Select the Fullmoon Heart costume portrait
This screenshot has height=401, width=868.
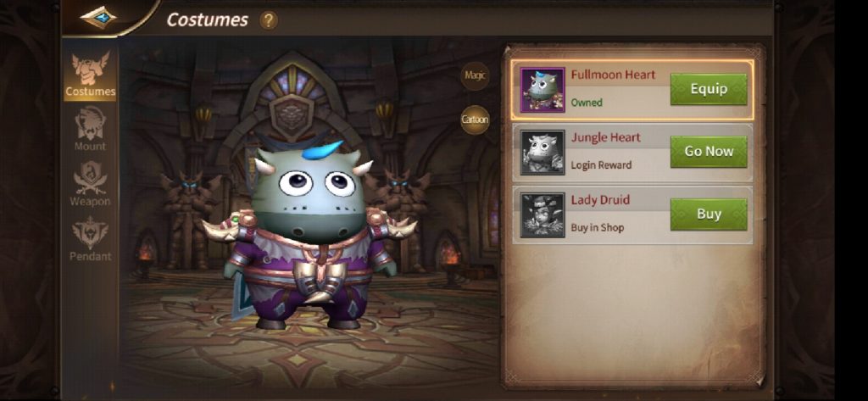pyautogui.click(x=542, y=90)
